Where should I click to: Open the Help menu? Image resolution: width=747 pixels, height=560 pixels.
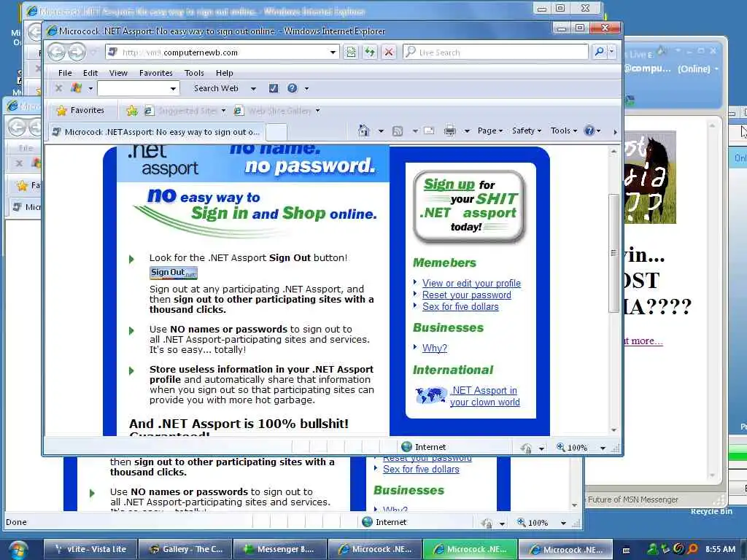click(224, 73)
